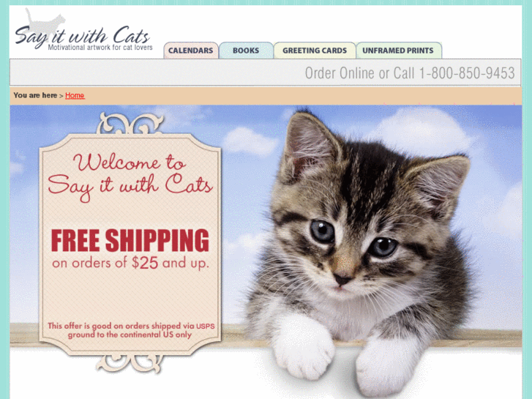Click the 'on orders of $25 and up' text
Screen dimensions: 532x399
point(130,263)
